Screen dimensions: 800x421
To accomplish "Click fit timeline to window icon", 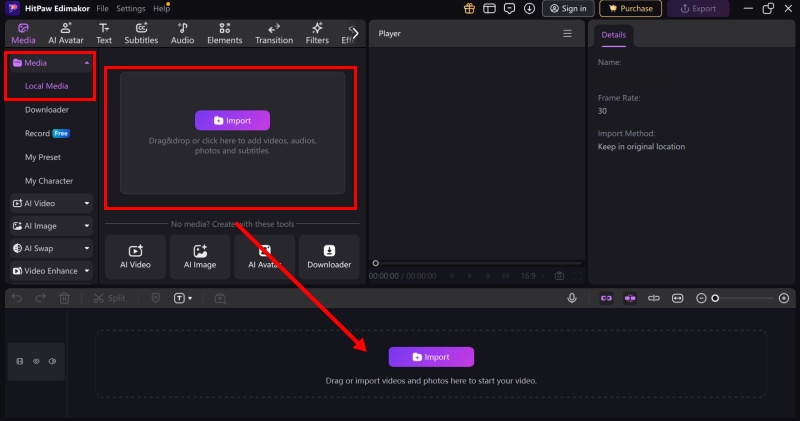I will [x=678, y=298].
